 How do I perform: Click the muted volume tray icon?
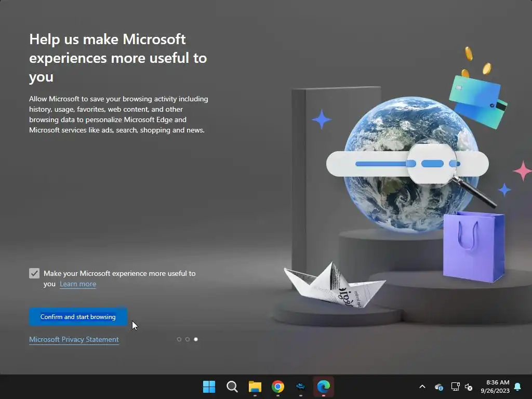(x=469, y=387)
